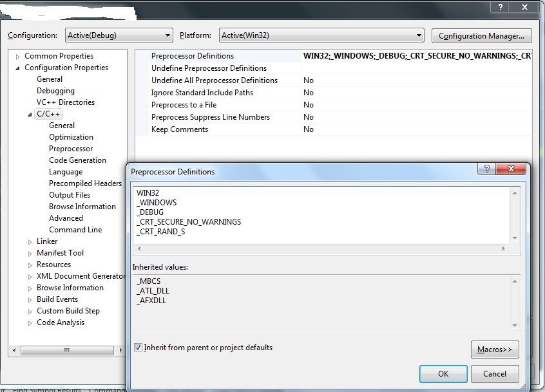Expand the XML Document Generator node

coord(30,277)
